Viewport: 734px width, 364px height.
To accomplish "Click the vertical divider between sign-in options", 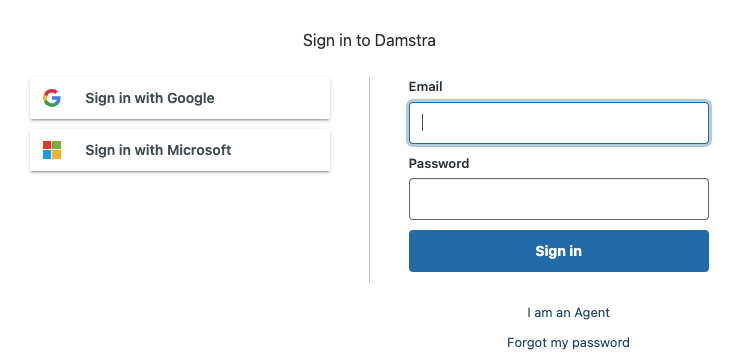I will [x=369, y=180].
